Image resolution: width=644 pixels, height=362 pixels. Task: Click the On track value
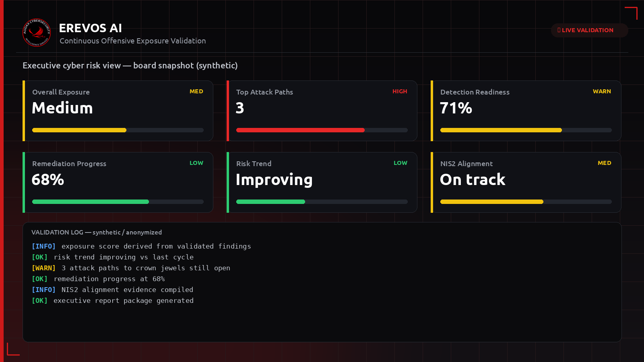(473, 179)
